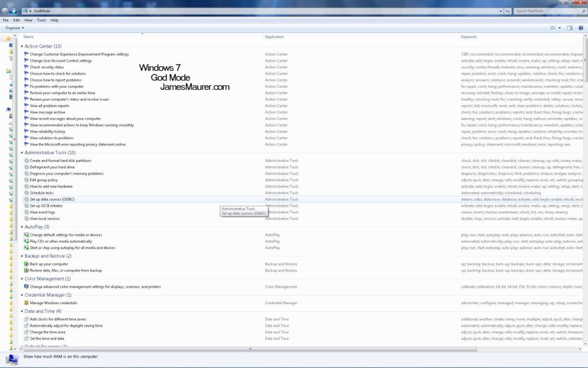
Task: Click the Refresh icon in the address bar
Action: point(508,11)
